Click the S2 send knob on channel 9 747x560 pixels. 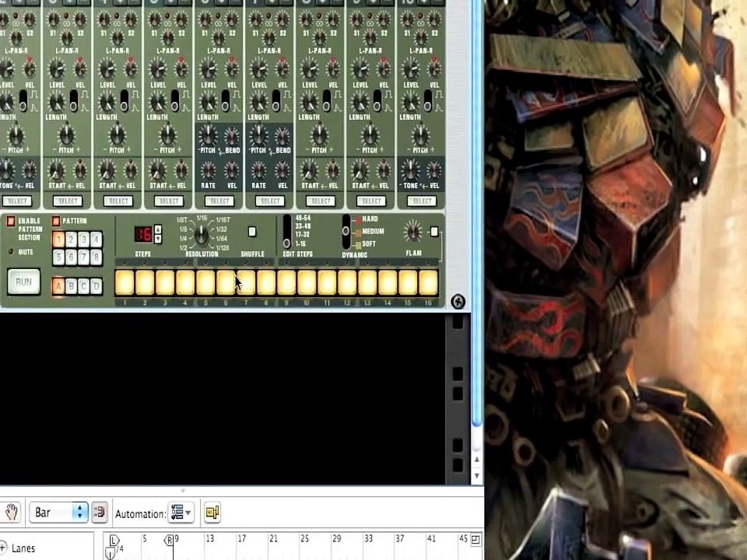click(x=383, y=20)
